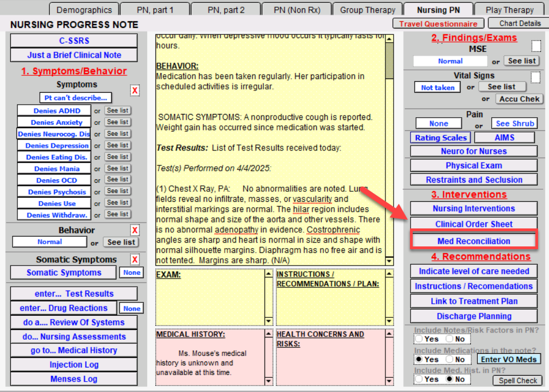Click the scroll-down arrow in the EXAM box
This screenshot has width=549, height=392.
click(268, 321)
